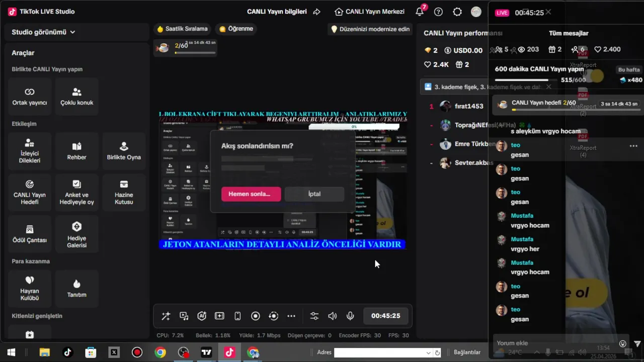The height and width of the screenshot is (362, 644).
Task: Open the audio mixer sliders icon
Action: tap(314, 316)
